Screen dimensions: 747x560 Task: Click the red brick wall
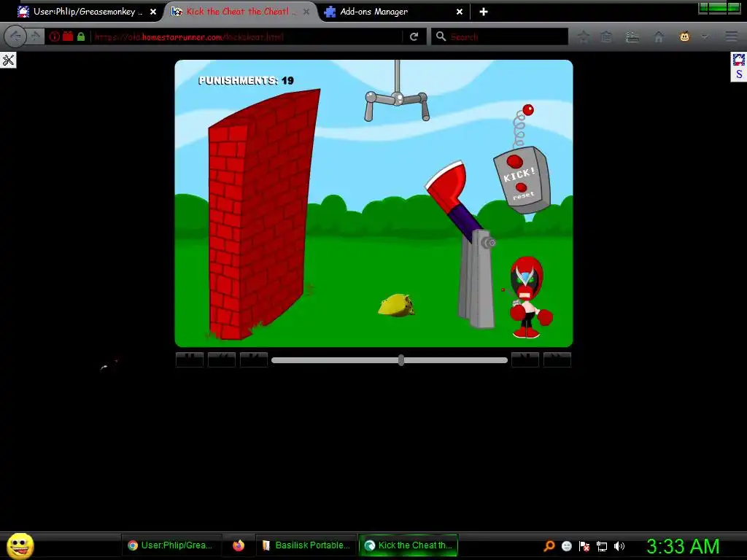point(263,214)
